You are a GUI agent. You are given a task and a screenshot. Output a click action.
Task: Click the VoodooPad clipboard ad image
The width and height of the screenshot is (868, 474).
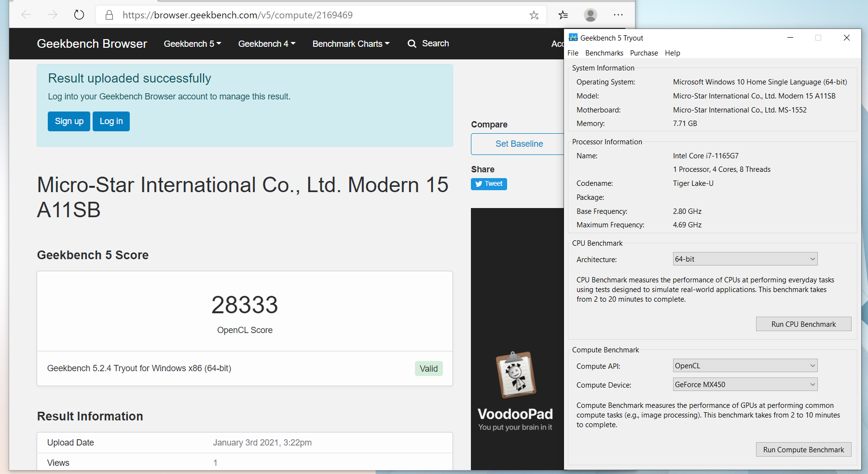tap(516, 375)
